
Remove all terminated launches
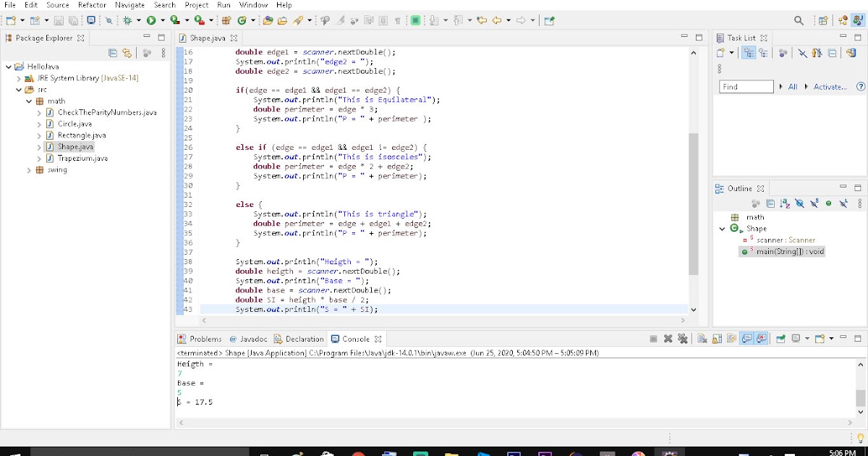coord(683,338)
